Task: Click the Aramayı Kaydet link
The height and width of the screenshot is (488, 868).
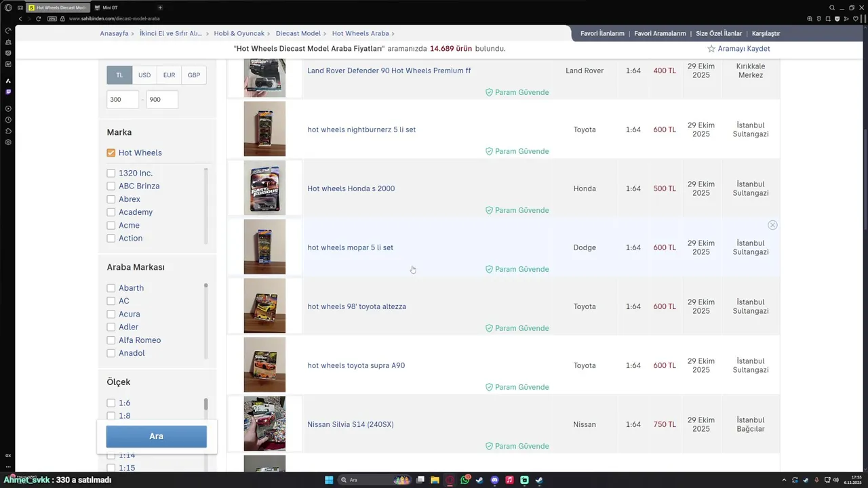Action: coord(744,49)
